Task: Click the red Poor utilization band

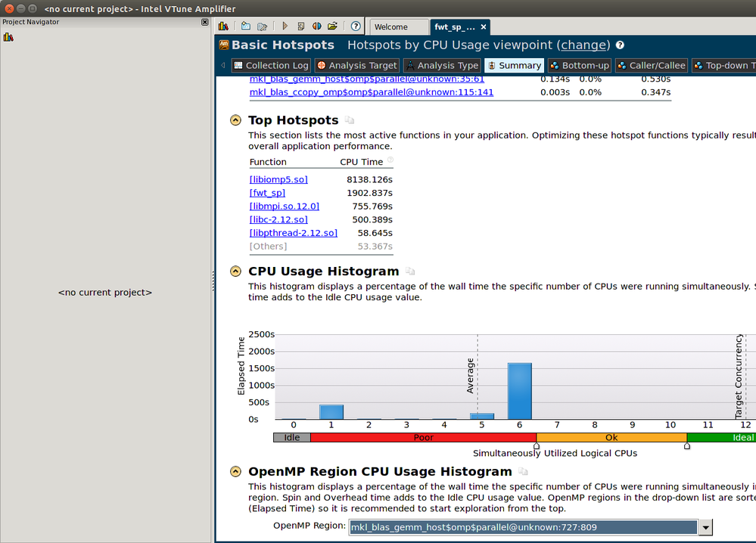Action: click(423, 437)
